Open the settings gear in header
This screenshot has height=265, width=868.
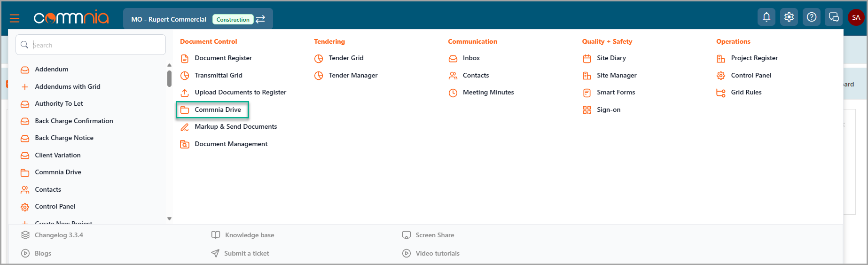(789, 17)
